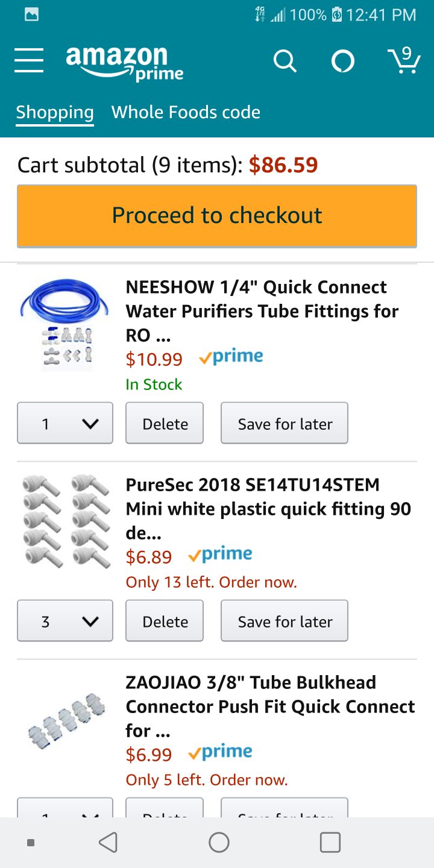Open the hamburger navigation menu
This screenshot has height=868, width=434.
[x=29, y=61]
